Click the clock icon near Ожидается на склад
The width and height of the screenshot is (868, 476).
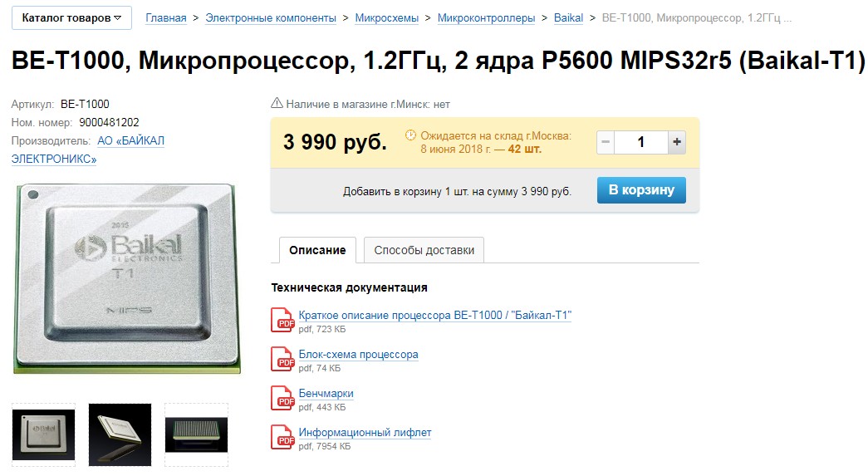tap(410, 135)
